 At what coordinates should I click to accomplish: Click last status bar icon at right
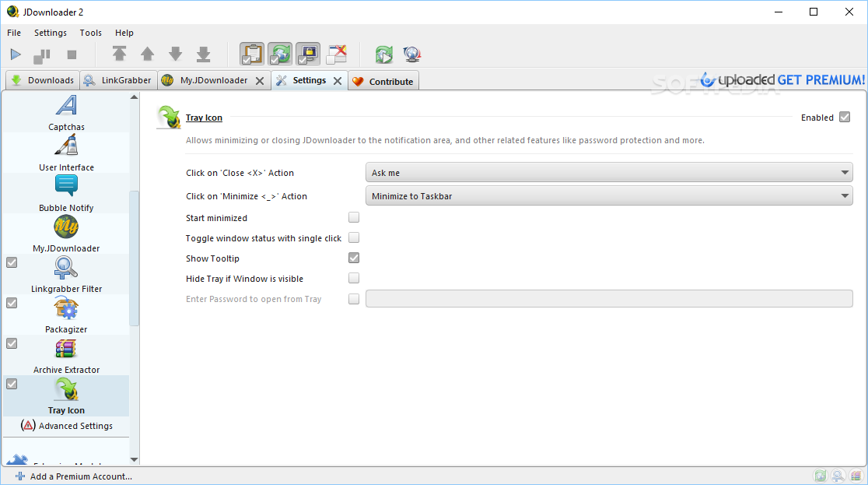pos(856,476)
